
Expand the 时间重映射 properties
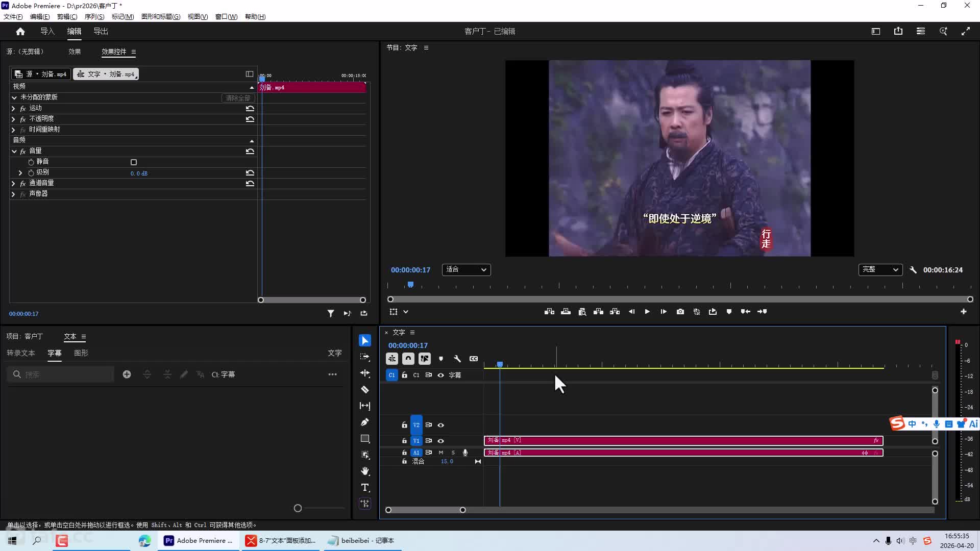(x=13, y=130)
